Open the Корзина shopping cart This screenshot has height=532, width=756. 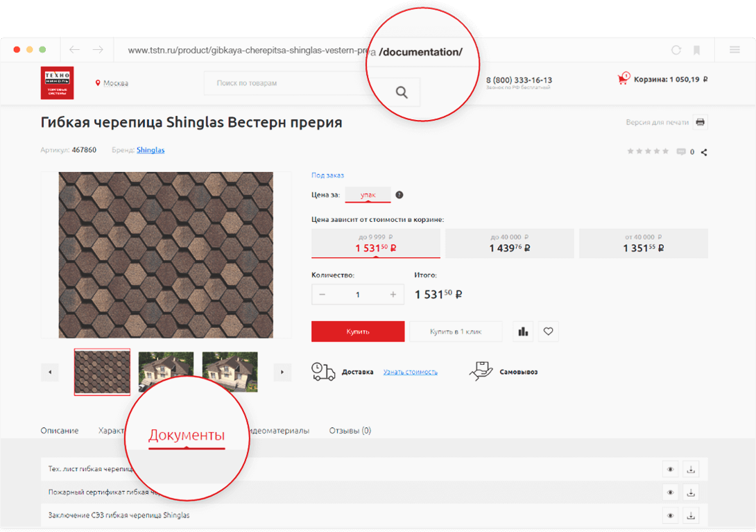click(662, 79)
